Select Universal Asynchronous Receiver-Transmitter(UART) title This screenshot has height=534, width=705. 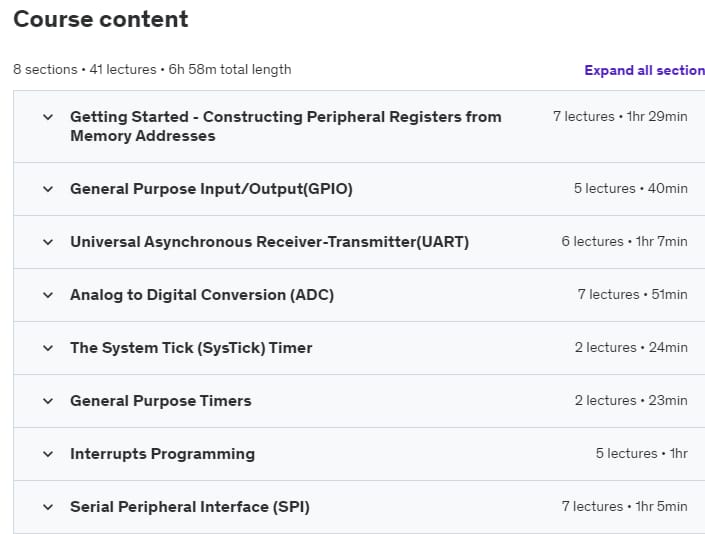coord(269,242)
